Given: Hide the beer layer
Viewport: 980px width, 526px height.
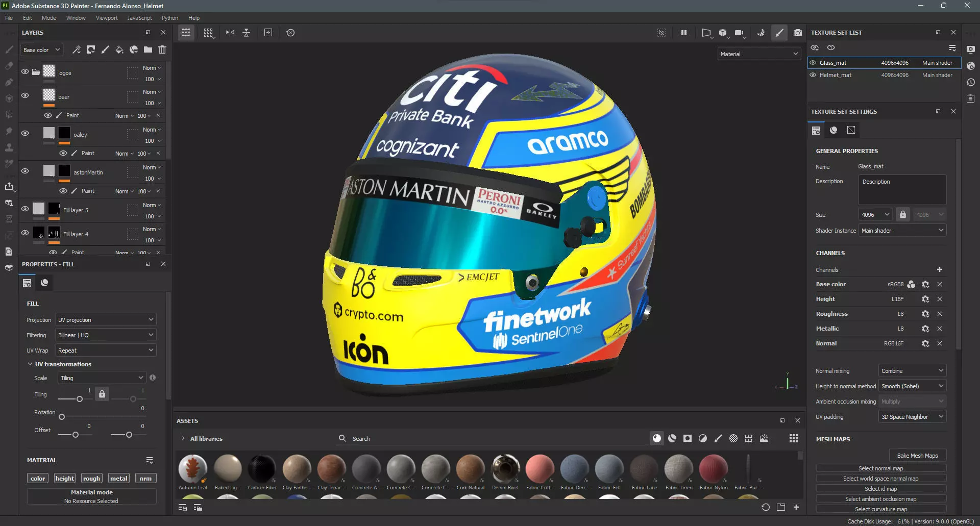Looking at the screenshot, I should point(24,96).
